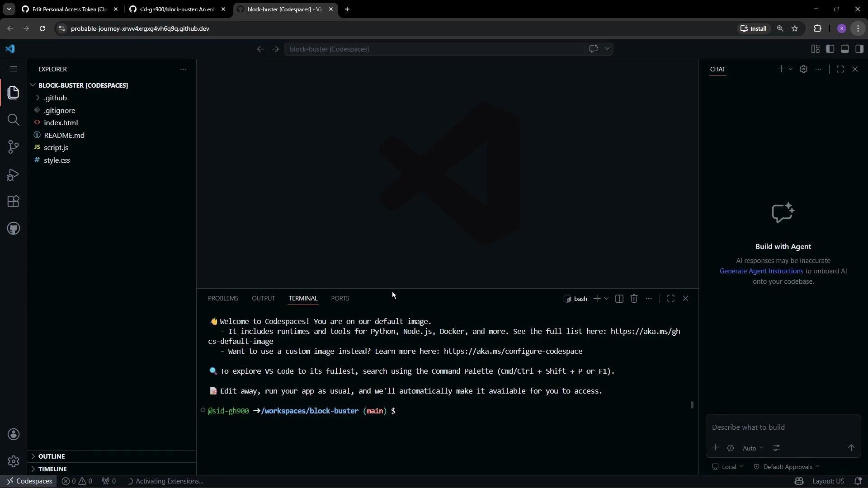
Task: Toggle the primary side bar visibility
Action: click(x=830, y=49)
